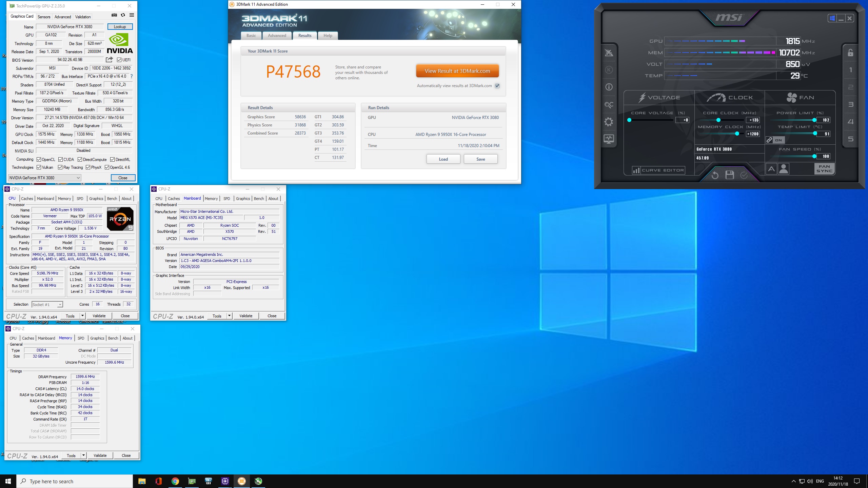Click the volume icon in the system tray
Image resolution: width=868 pixels, height=488 pixels.
(810, 481)
